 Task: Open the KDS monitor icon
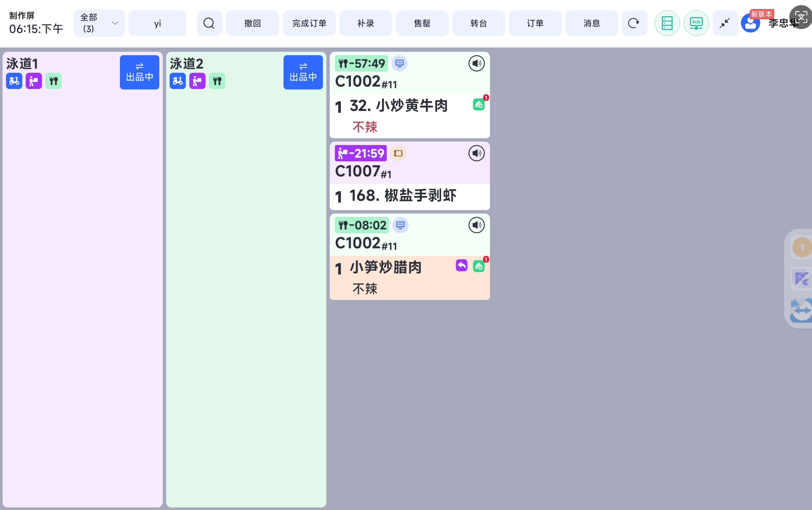click(x=696, y=23)
